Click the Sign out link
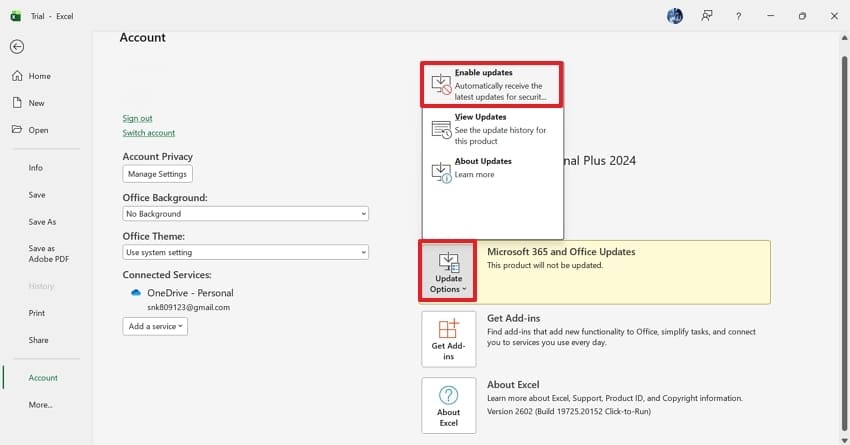Viewport: 850px width, 445px height. [137, 118]
